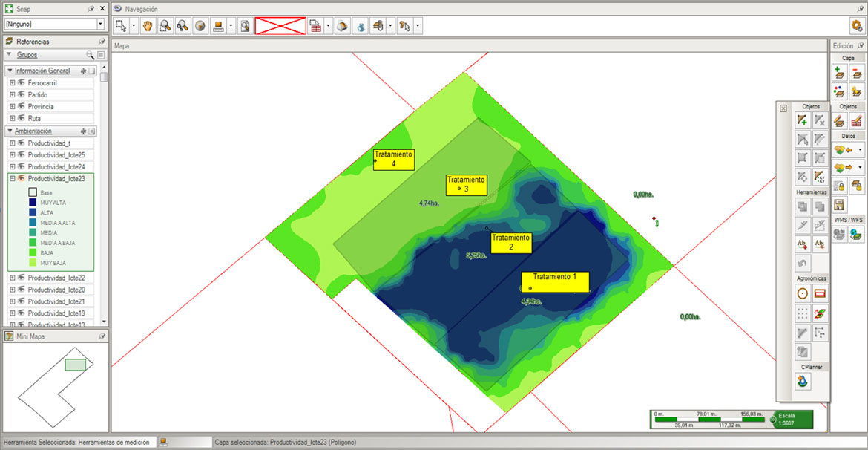Click the add layer icon under Capa
Screen dimensions: 868x450
coord(840,72)
